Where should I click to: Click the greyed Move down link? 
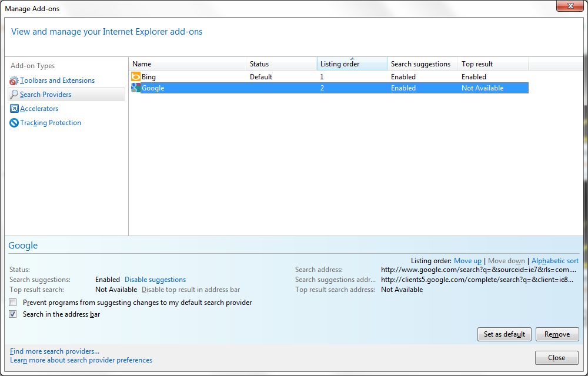tap(507, 261)
